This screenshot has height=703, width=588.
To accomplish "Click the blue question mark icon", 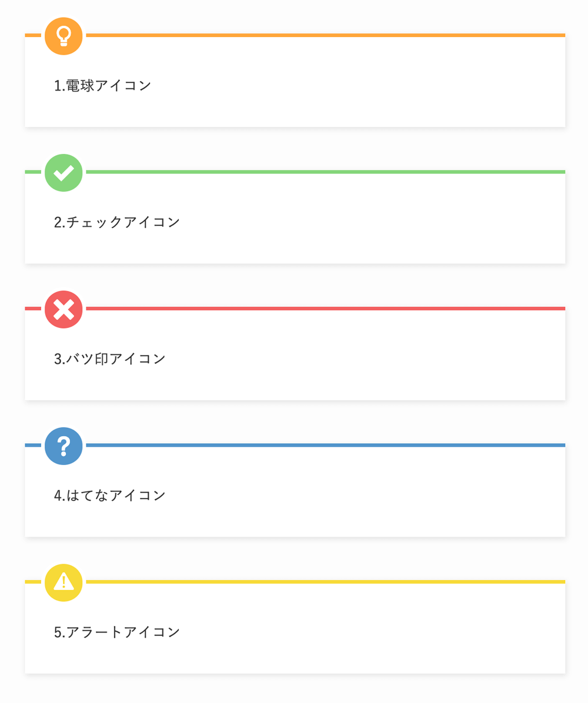I will pyautogui.click(x=64, y=446).
